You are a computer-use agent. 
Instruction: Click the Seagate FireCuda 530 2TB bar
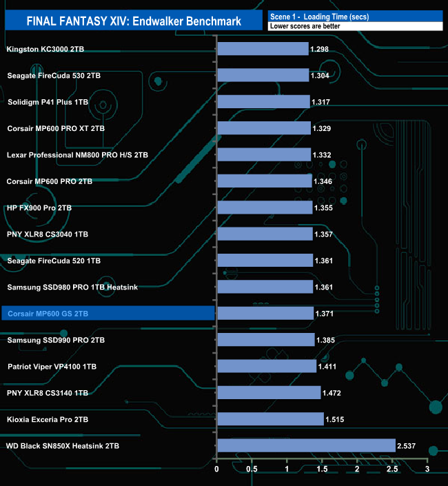coord(263,75)
